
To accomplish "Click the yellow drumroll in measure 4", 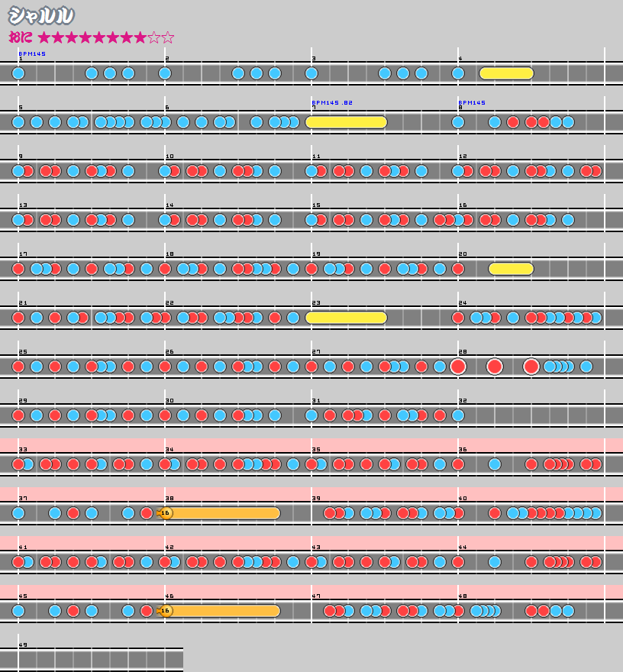I will tap(505, 73).
